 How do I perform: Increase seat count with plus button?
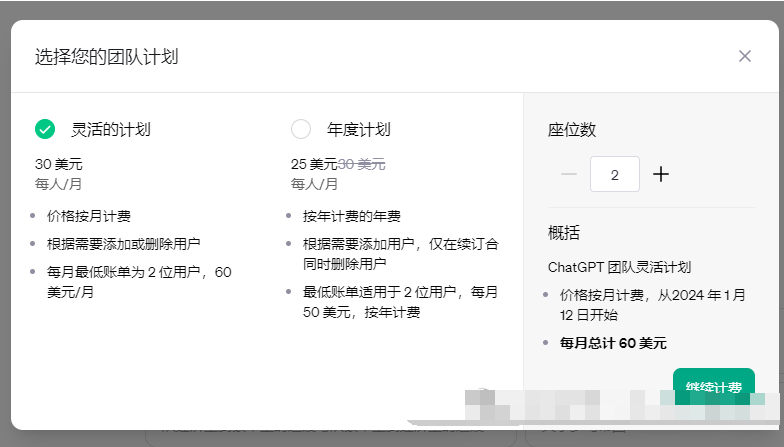pyautogui.click(x=661, y=174)
